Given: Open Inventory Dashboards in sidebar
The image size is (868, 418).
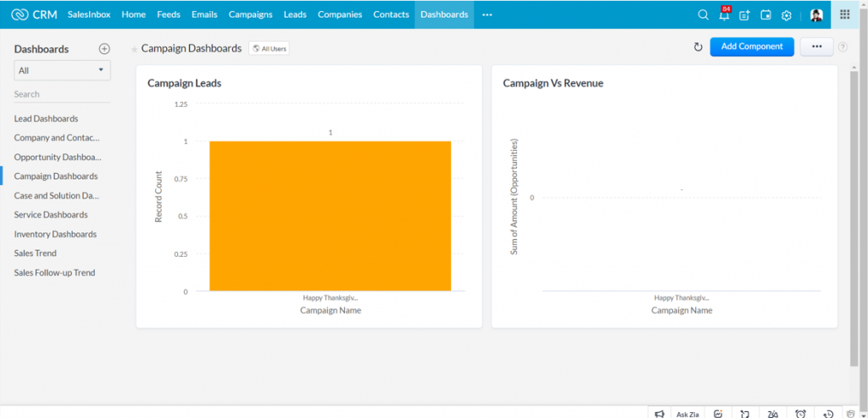Looking at the screenshot, I should click(x=55, y=234).
